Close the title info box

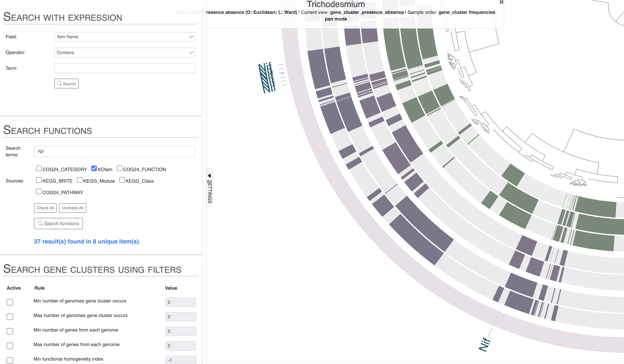coord(501,2)
